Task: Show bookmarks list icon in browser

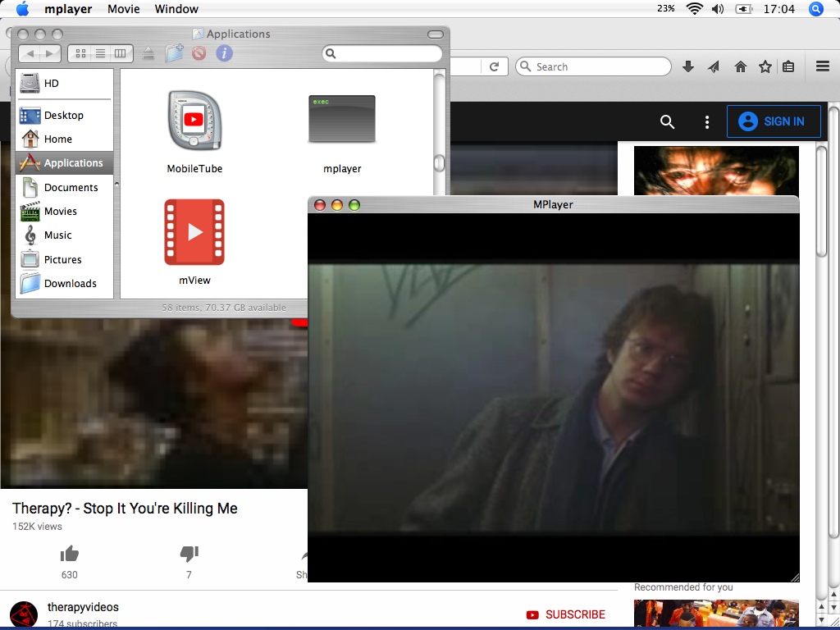Action: click(x=788, y=66)
